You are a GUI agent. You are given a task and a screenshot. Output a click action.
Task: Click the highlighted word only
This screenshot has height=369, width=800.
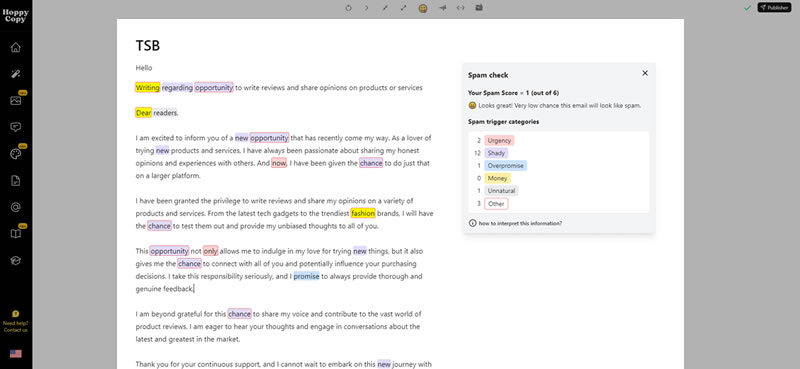point(210,251)
